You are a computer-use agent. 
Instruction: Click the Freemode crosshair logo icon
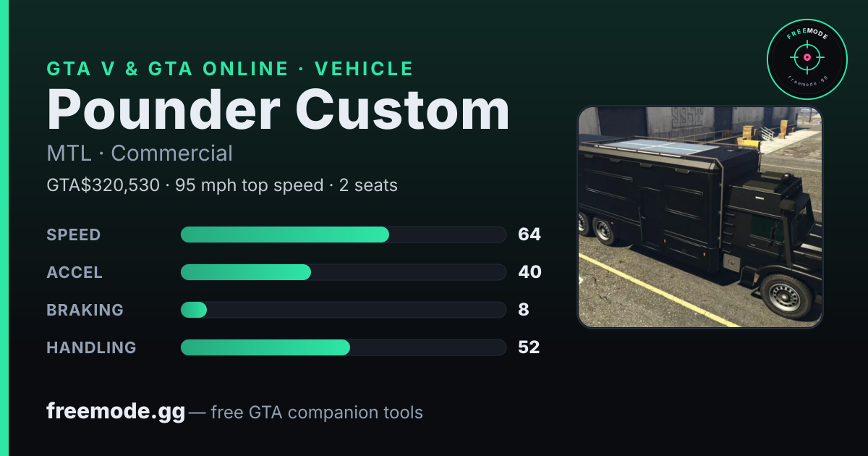(x=807, y=59)
